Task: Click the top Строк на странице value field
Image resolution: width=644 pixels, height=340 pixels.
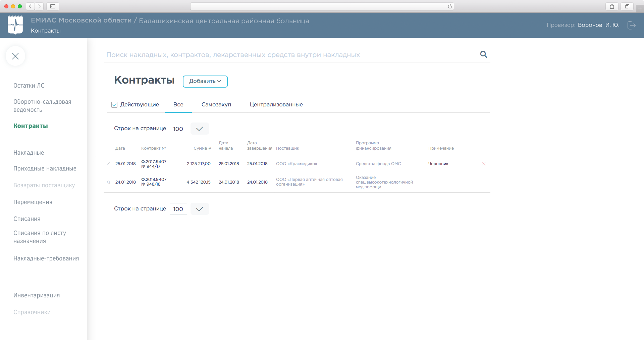Action: click(178, 129)
